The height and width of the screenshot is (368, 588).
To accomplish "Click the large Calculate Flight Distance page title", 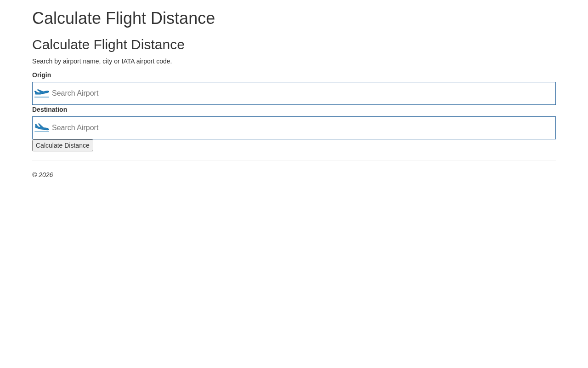I will 124,18.
